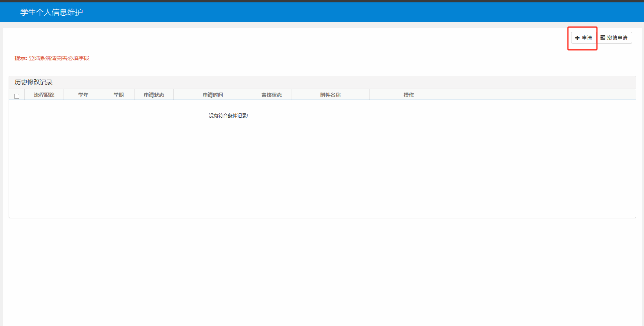644x326 pixels.
Task: Click the plus icon on 申请 button
Action: pyautogui.click(x=577, y=38)
